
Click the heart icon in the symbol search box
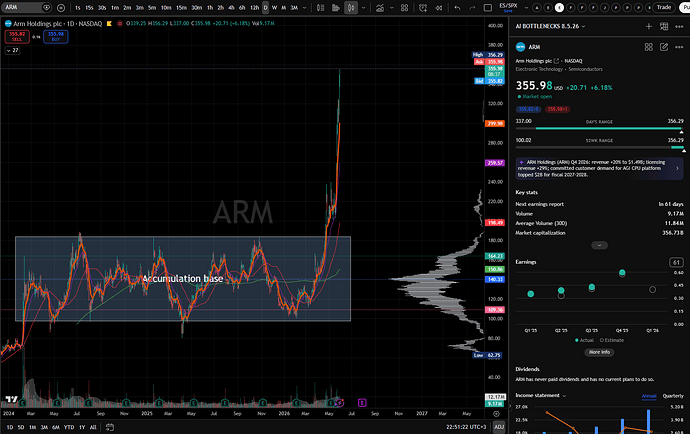click(46, 7)
